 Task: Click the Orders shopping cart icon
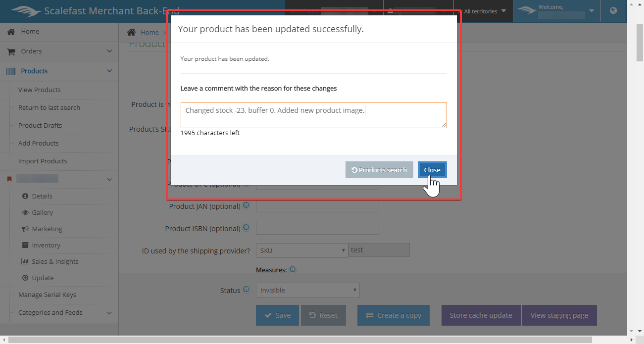[10, 51]
